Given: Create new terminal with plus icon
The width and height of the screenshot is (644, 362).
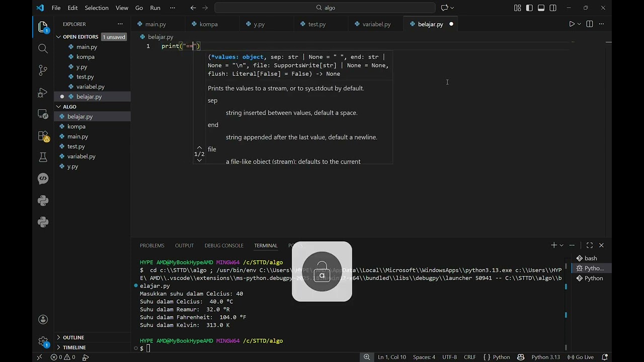Looking at the screenshot, I should tap(554, 245).
